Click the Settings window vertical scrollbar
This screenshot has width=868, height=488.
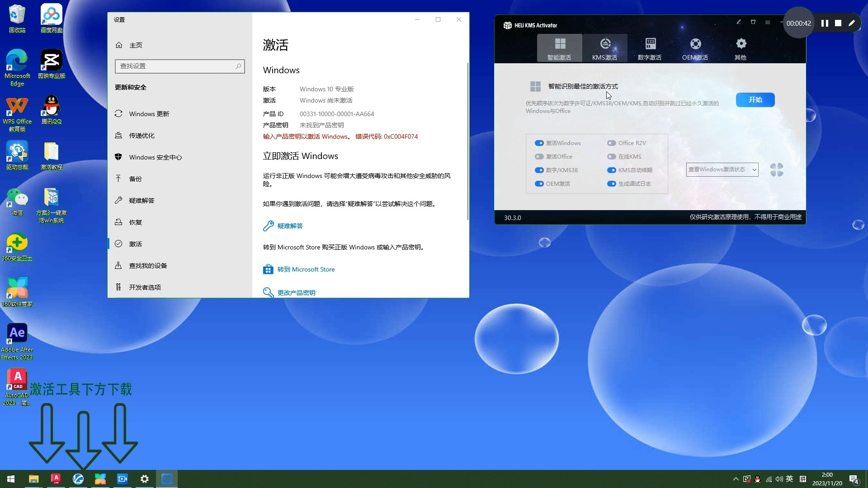pyautogui.click(x=467, y=141)
